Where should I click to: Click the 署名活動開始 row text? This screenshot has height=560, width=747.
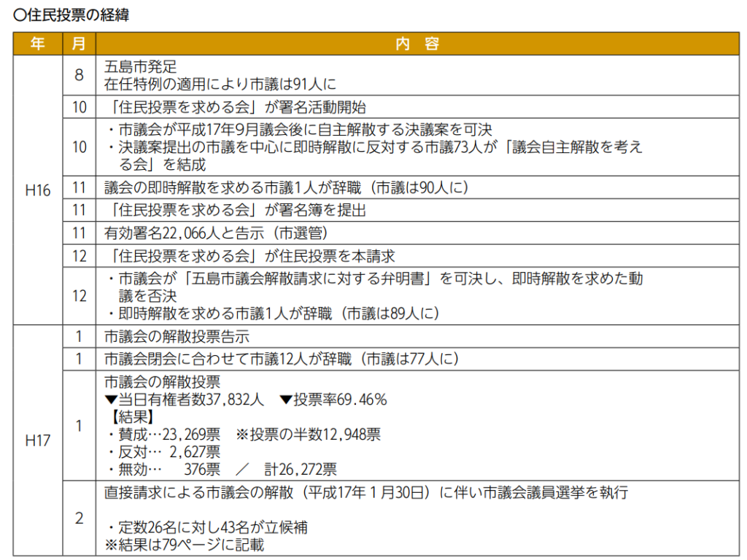pos(235,107)
